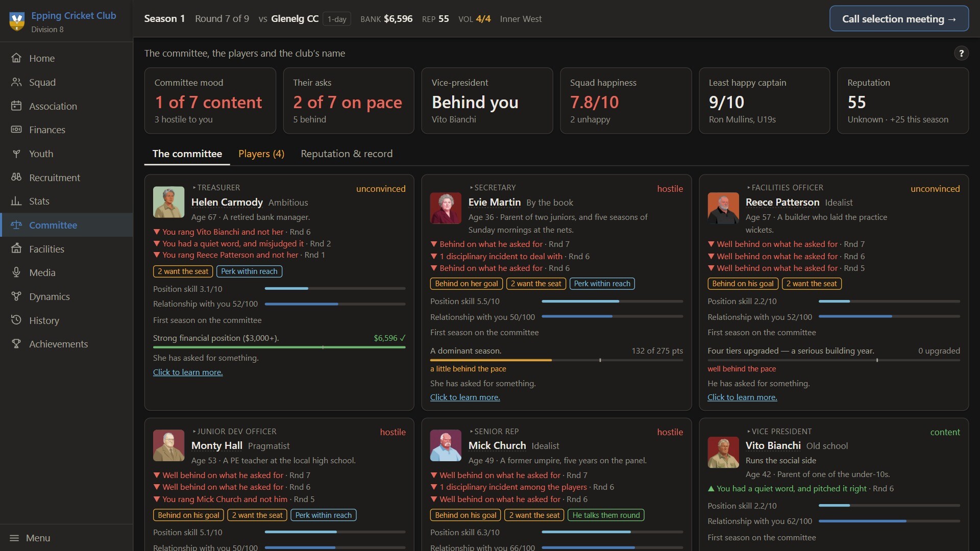Image resolution: width=980 pixels, height=551 pixels.
Task: Open the History clock icon
Action: point(16,320)
